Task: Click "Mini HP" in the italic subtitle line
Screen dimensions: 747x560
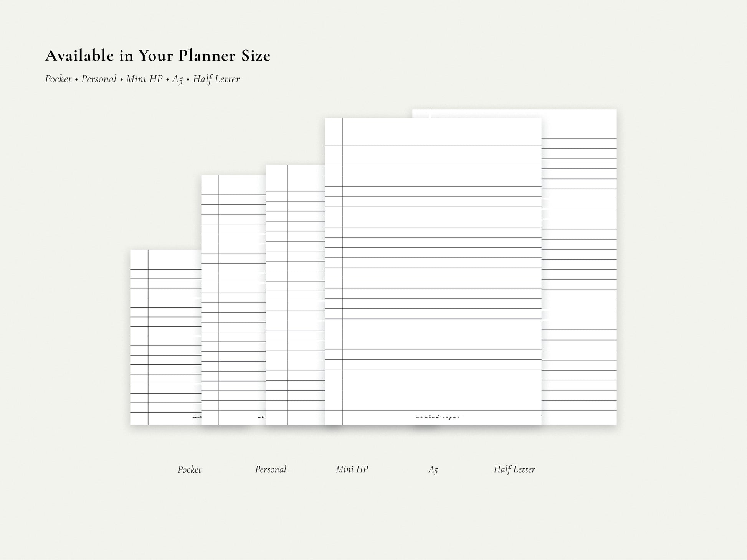Action: pos(144,79)
